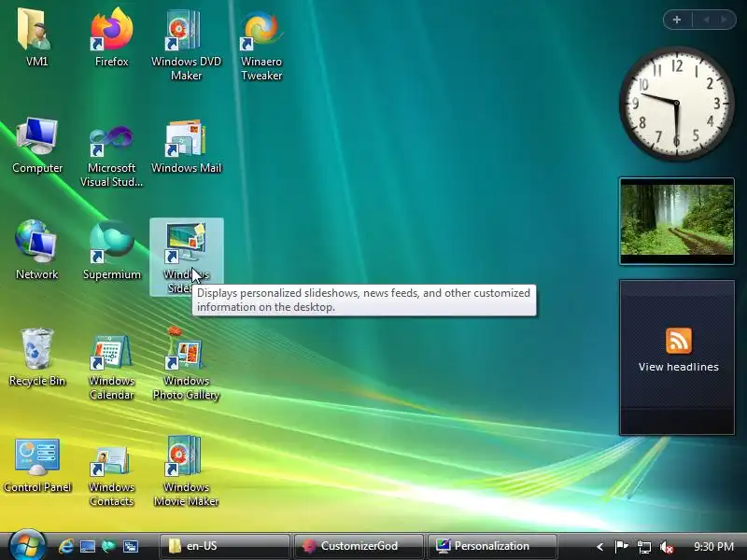Switch to the Personalization taskbar button
This screenshot has width=747, height=560.
[492, 546]
